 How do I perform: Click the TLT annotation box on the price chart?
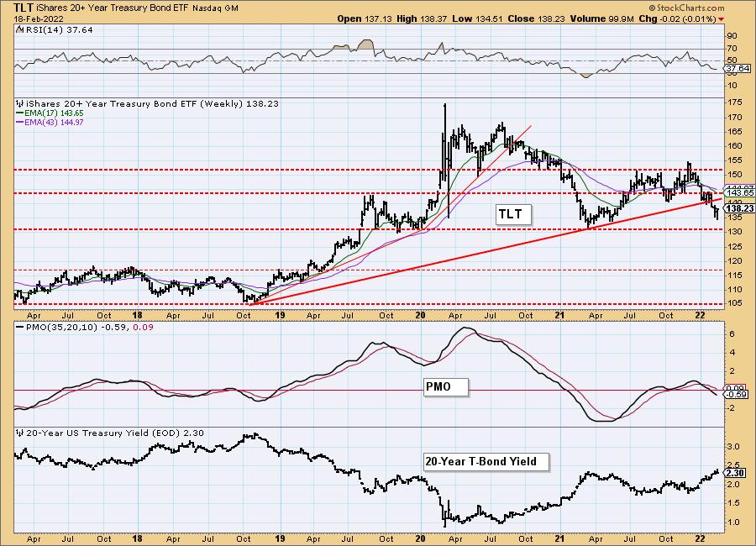[x=513, y=214]
